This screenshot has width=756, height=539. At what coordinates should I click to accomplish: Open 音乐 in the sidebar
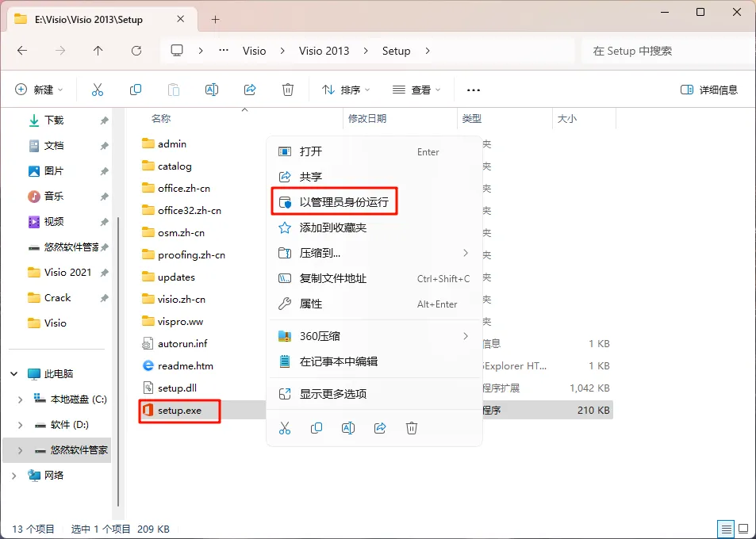point(54,196)
